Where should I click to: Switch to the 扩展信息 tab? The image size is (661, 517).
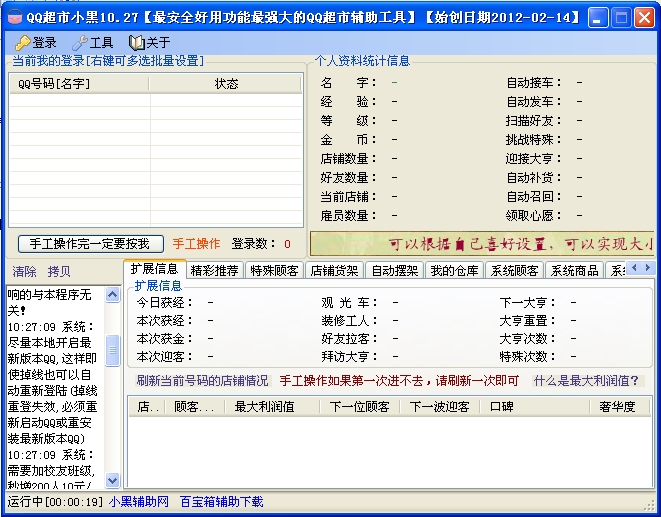[x=154, y=269]
